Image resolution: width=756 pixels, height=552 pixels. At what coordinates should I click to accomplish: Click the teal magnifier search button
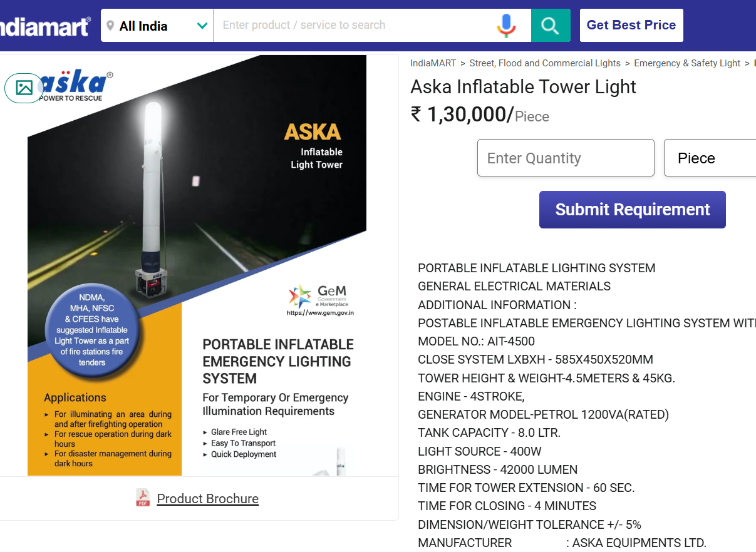[x=551, y=26]
